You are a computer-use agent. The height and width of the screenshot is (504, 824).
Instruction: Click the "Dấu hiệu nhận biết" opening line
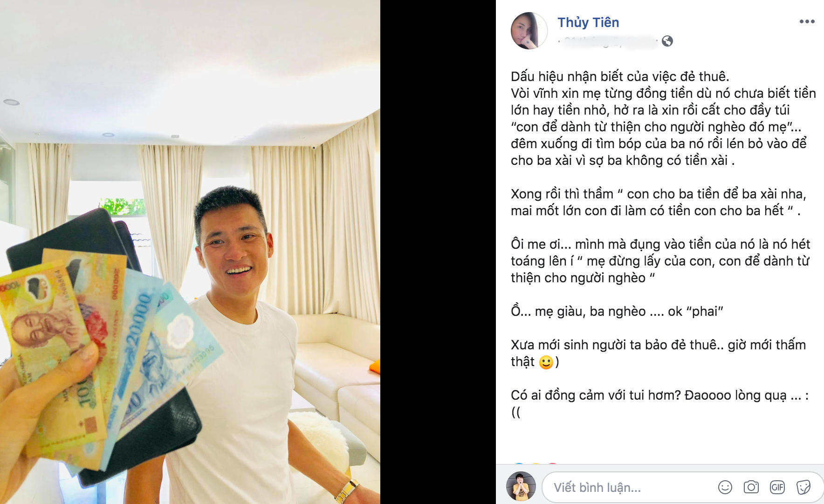620,76
